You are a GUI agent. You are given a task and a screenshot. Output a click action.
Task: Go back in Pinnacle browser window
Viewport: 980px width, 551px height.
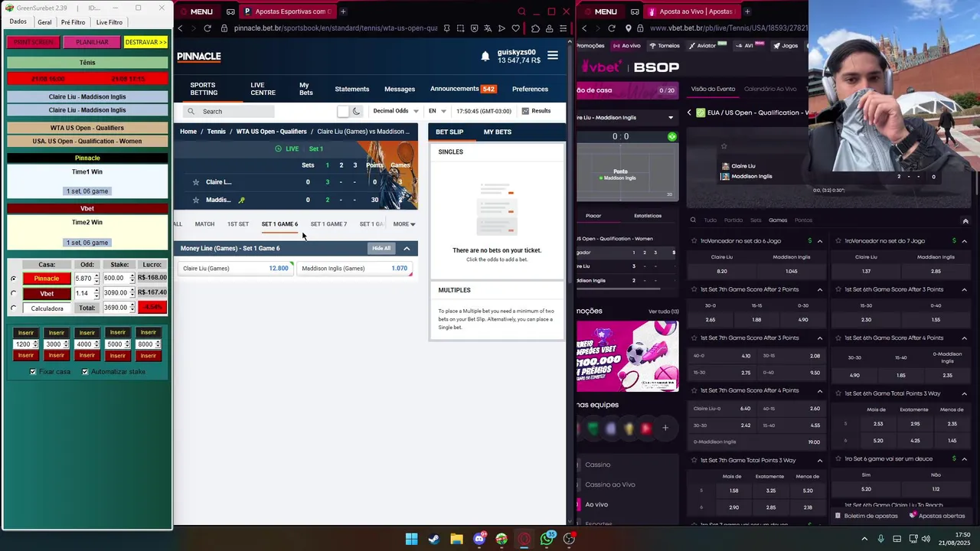[x=180, y=28]
